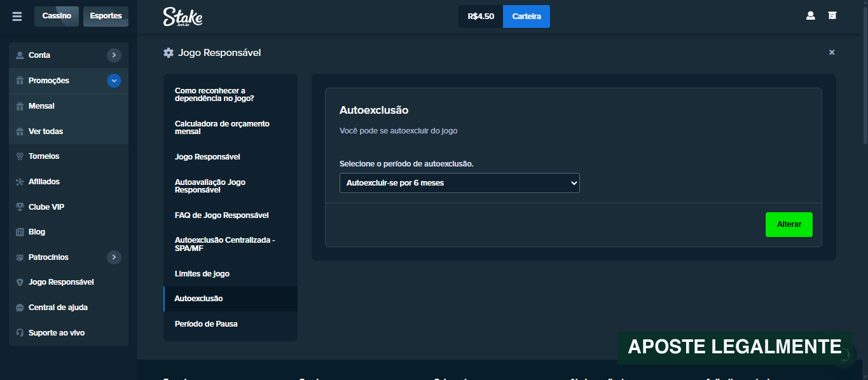Open Autoavaliação Jogo Responsável
This screenshot has width=868, height=380.
coord(230,186)
